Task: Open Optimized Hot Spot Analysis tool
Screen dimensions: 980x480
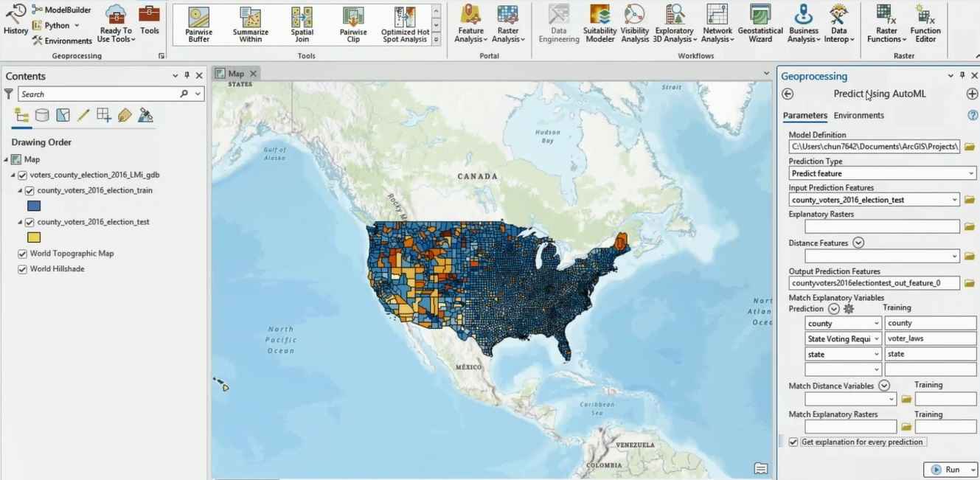Action: pos(405,24)
